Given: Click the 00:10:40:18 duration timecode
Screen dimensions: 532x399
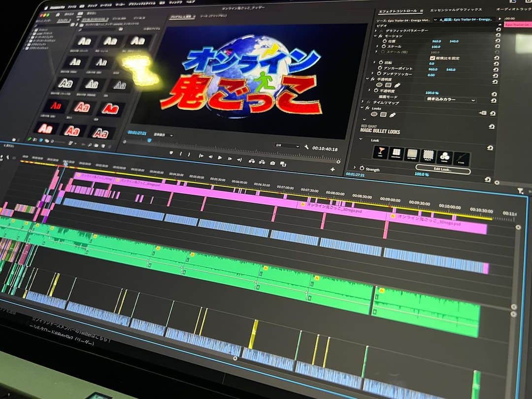Looking at the screenshot, I should pos(325,149).
